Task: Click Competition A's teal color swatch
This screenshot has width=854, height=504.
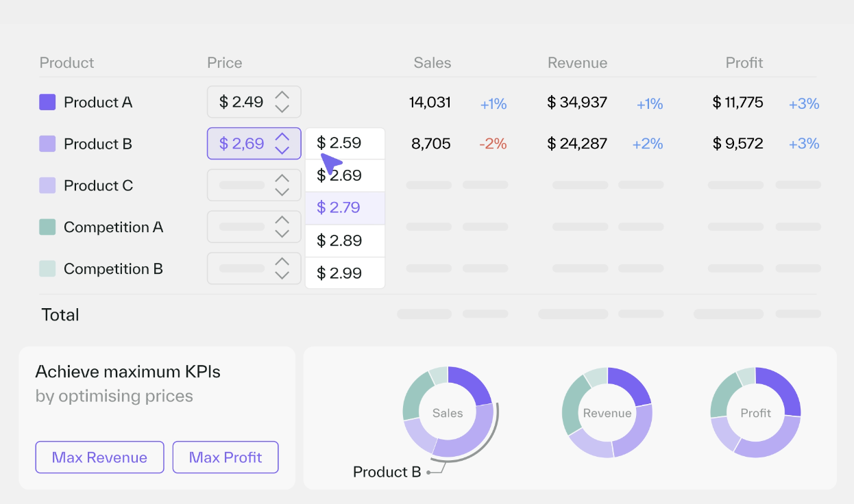Action: click(47, 227)
